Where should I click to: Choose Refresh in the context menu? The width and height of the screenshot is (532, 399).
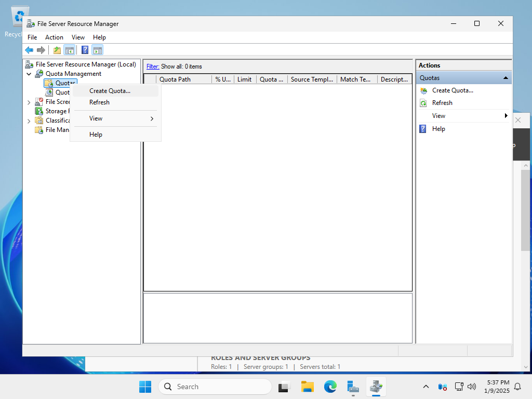pyautogui.click(x=115, y=102)
